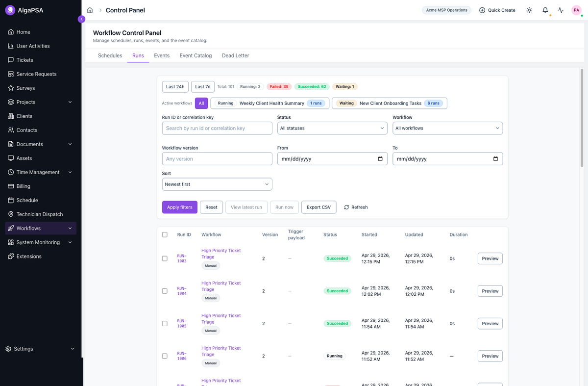Viewport: 588px width, 386px height.
Task: Collapse the sidebar with the purple arrow
Action: pos(81,19)
